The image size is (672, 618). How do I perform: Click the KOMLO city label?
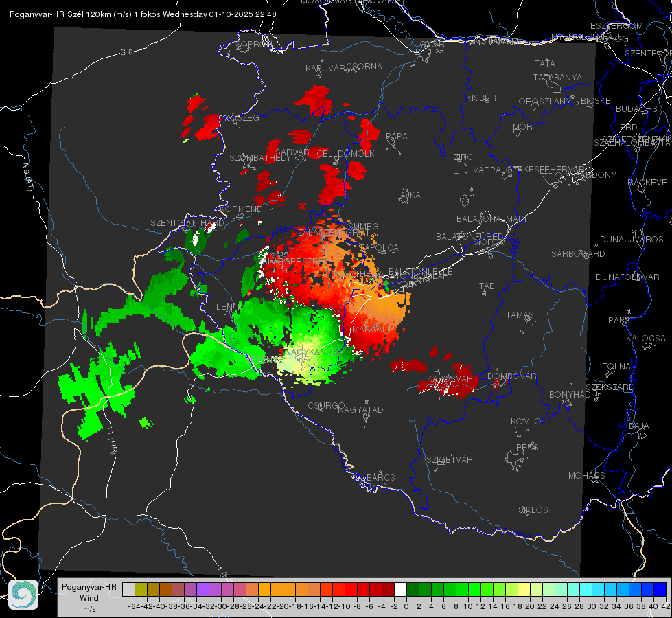point(526,422)
